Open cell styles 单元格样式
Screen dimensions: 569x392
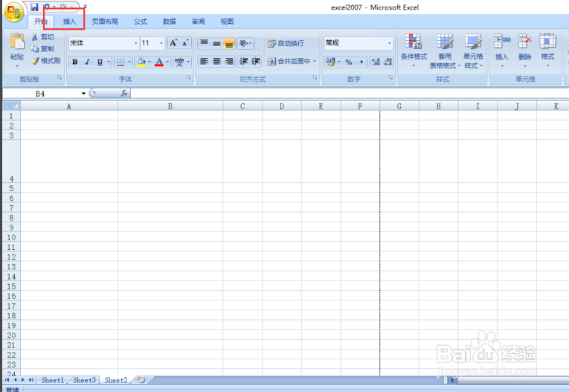click(473, 51)
